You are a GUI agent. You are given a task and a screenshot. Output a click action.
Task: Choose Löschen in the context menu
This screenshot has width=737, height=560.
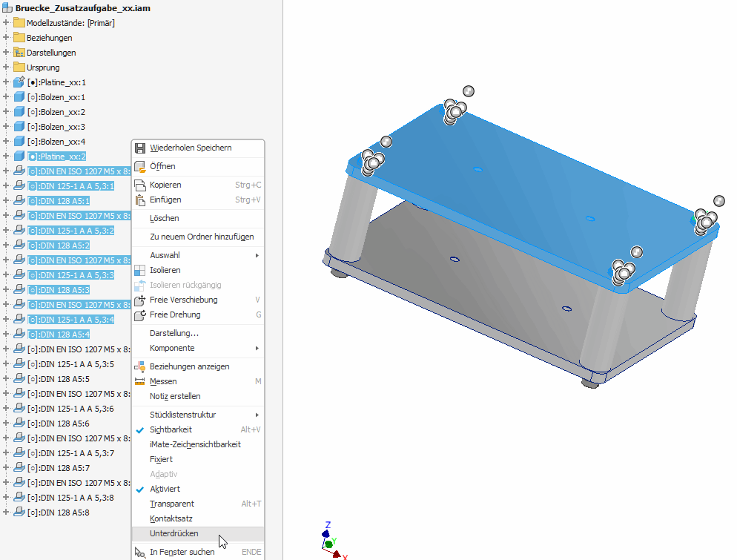[164, 218]
